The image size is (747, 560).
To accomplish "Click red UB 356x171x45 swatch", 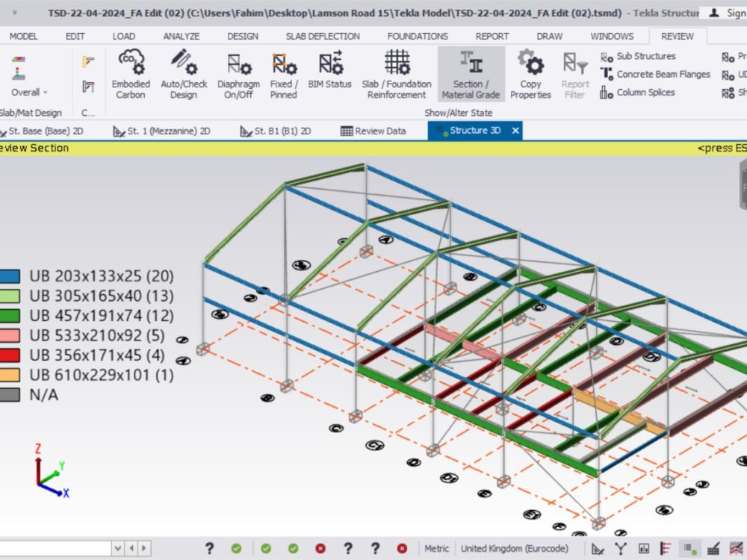I will (x=10, y=355).
